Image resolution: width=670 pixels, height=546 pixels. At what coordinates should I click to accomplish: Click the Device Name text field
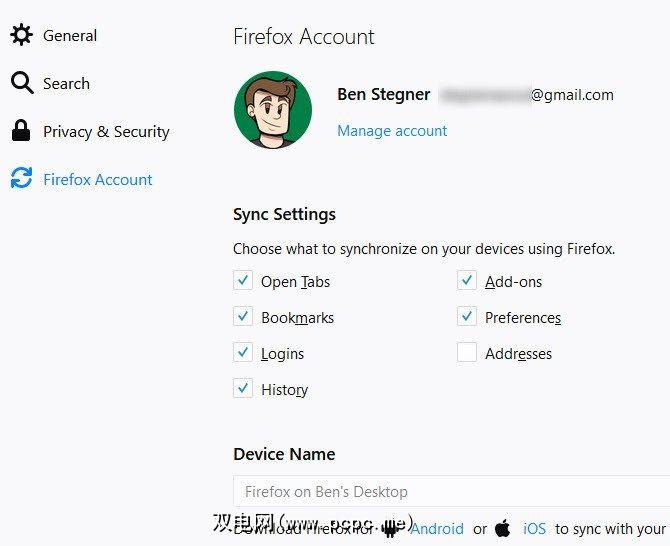click(x=450, y=492)
